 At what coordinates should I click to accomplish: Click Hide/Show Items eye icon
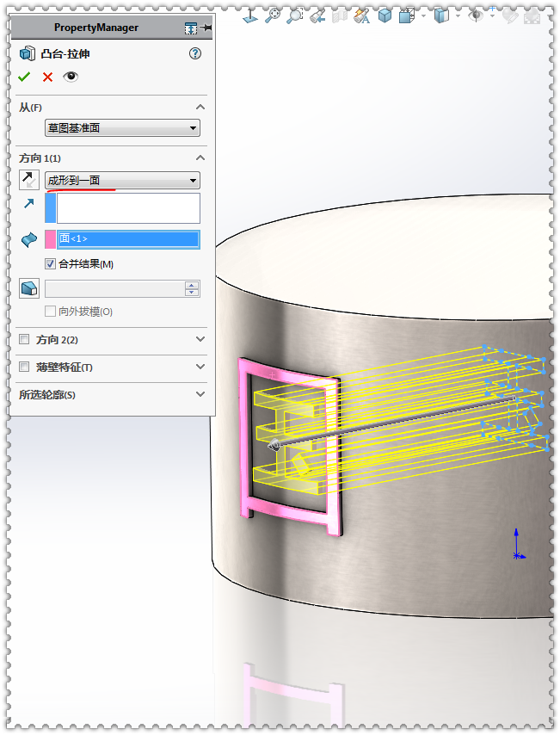(477, 16)
